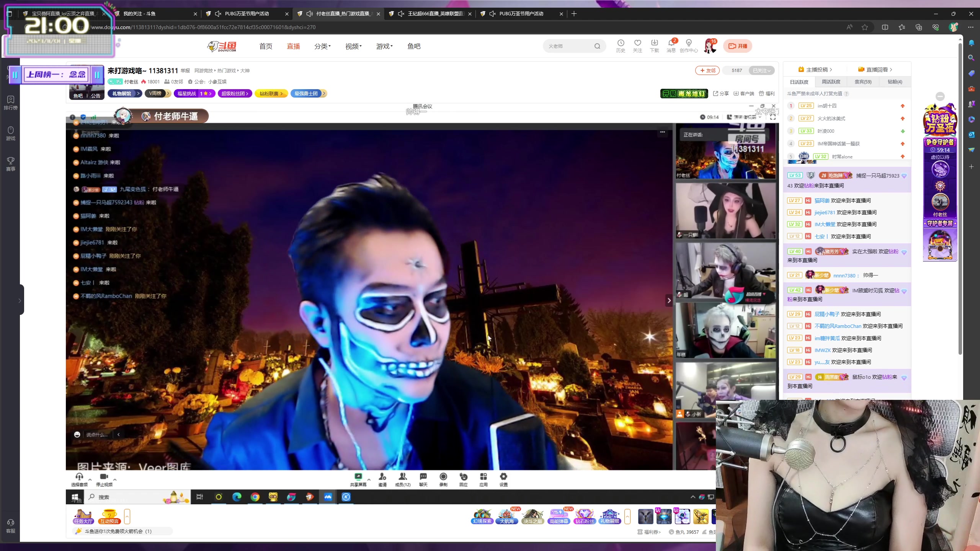Screen dimensions: 980x551
Task: Expand the 分类 dropdown menu
Action: click(322, 46)
